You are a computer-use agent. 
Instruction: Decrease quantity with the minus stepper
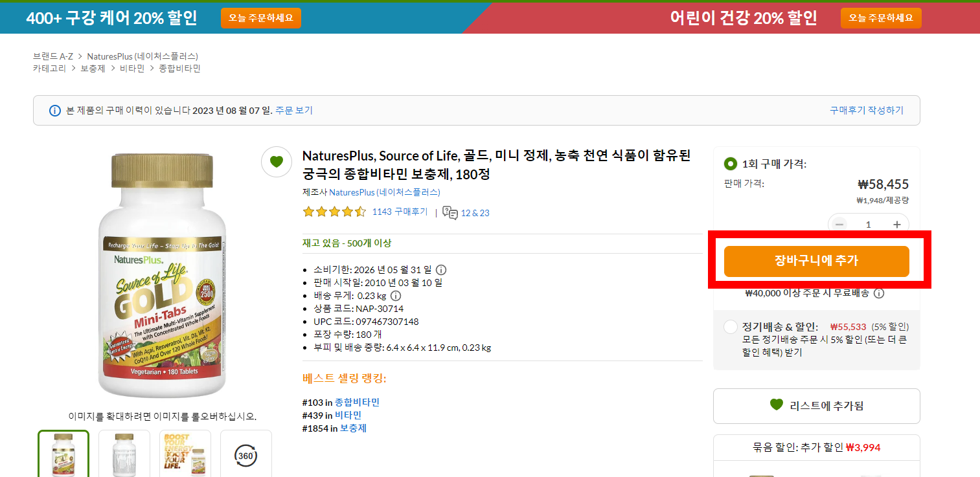pyautogui.click(x=839, y=224)
